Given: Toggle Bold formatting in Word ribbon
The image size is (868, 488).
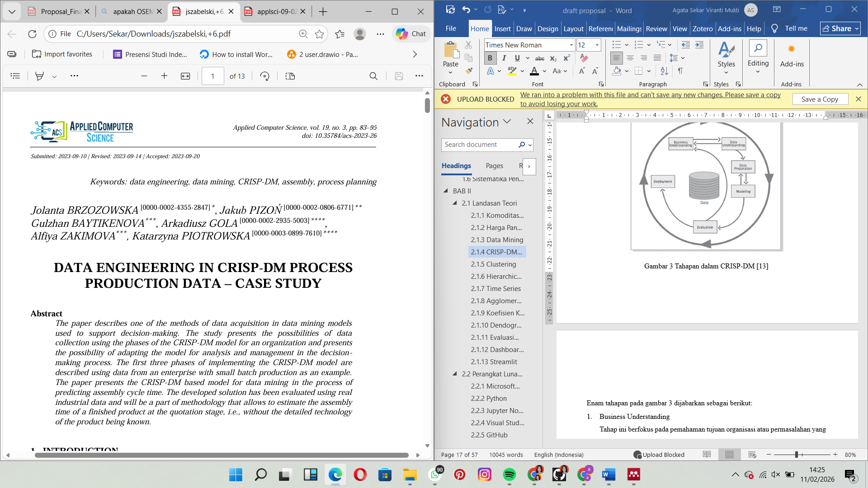Looking at the screenshot, I should coord(490,58).
